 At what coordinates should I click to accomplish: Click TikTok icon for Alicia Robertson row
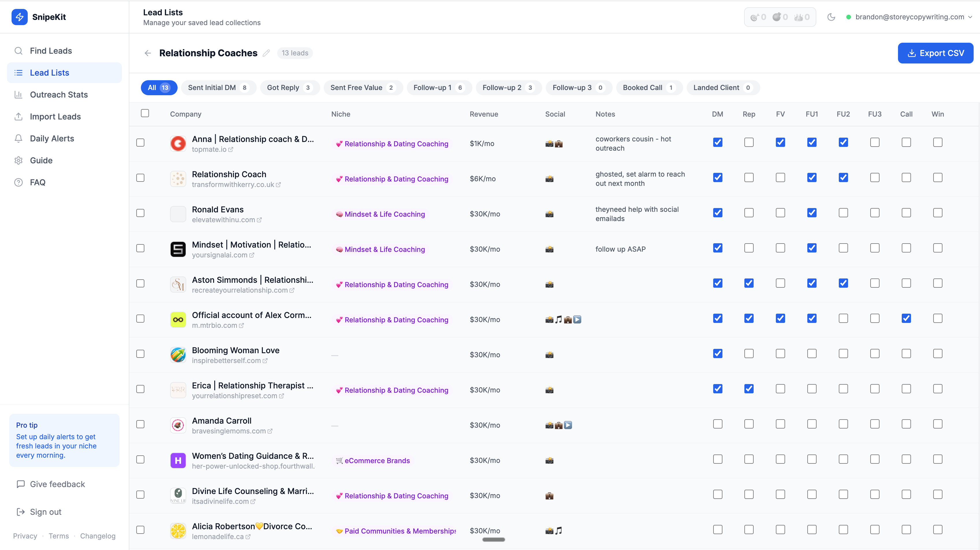pyautogui.click(x=558, y=531)
